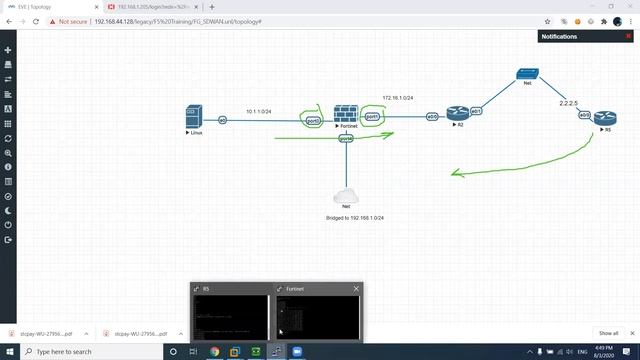Screen dimensions: 640x360
Task: Open the VMware taskbar icon
Action: click(x=235, y=351)
